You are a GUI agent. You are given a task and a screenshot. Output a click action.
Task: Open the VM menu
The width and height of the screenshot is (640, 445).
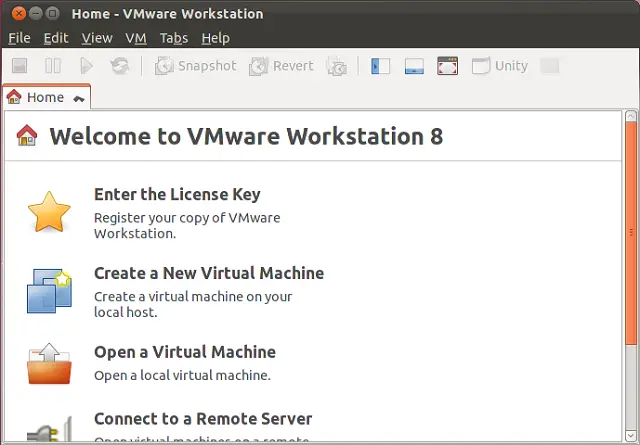click(136, 38)
